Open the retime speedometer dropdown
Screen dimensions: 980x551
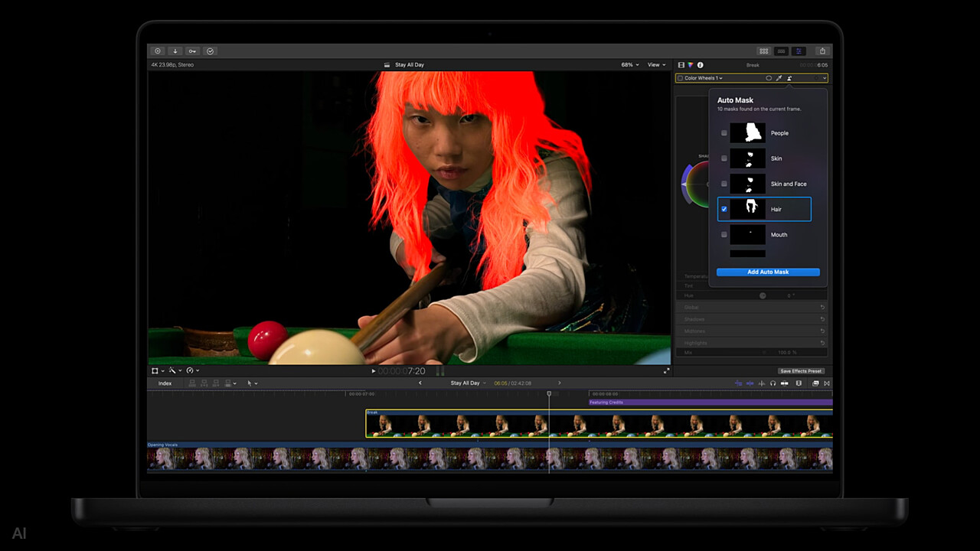192,370
